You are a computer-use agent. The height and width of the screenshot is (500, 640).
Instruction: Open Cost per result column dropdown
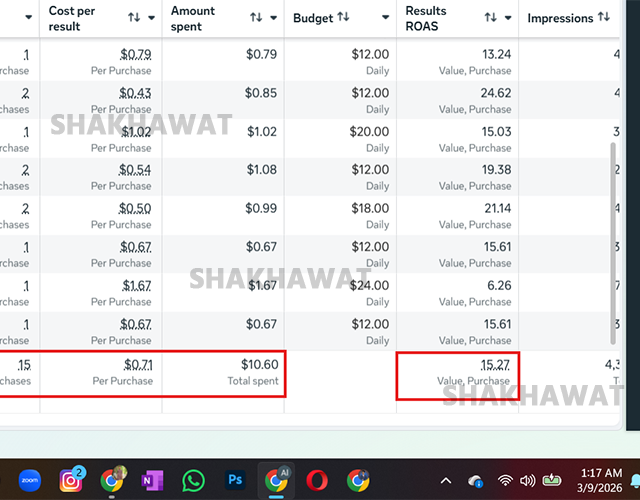coord(151,18)
